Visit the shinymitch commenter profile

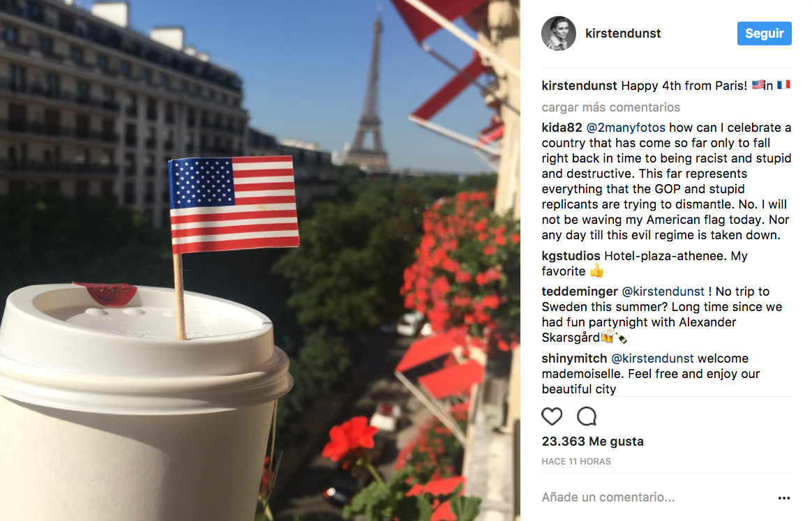coord(574,358)
